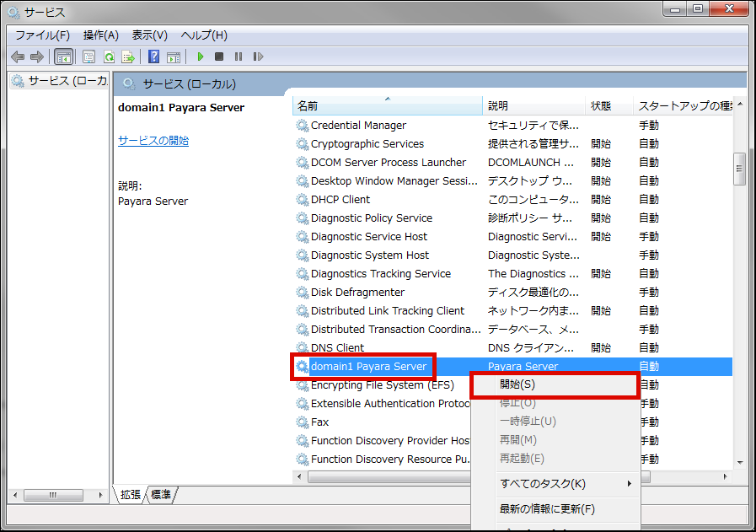Image resolution: width=756 pixels, height=532 pixels.
Task: Open Properties using the toolbar icon
Action: (88, 56)
